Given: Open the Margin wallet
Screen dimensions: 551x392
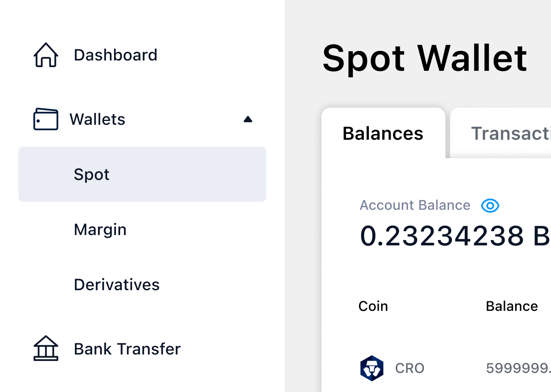Looking at the screenshot, I should [100, 230].
